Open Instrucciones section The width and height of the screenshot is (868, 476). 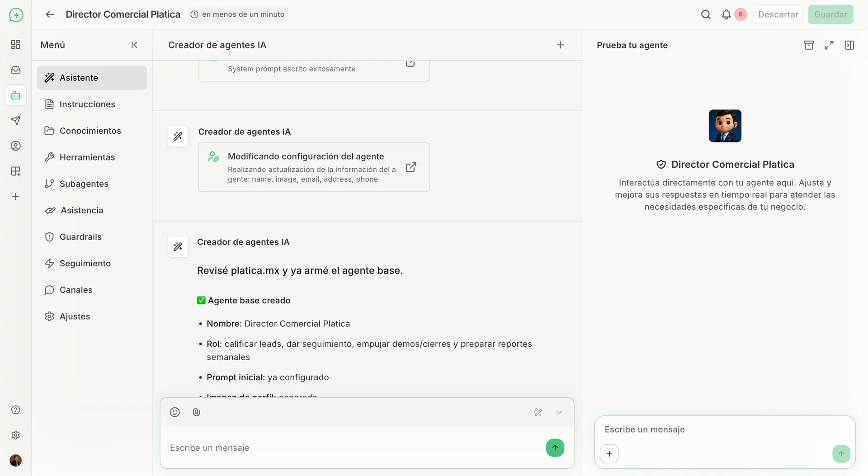point(92,104)
